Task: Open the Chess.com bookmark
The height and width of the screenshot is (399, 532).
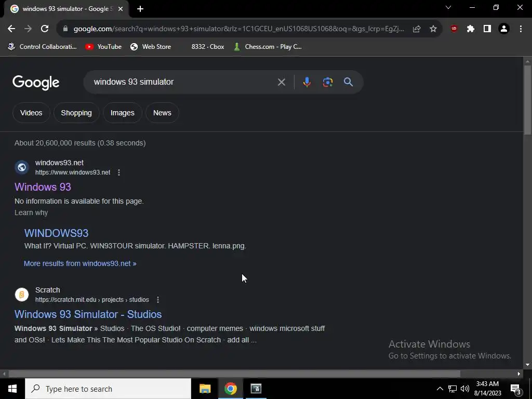Action: [268, 47]
